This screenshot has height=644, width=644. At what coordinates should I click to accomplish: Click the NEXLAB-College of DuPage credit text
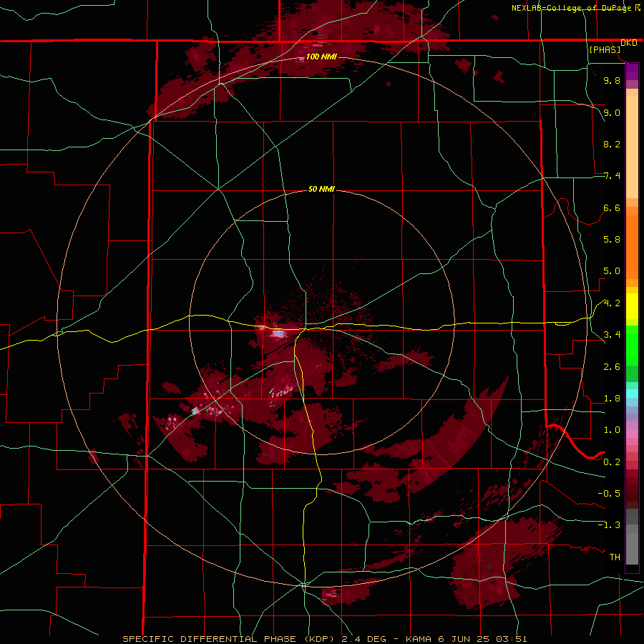pos(572,8)
